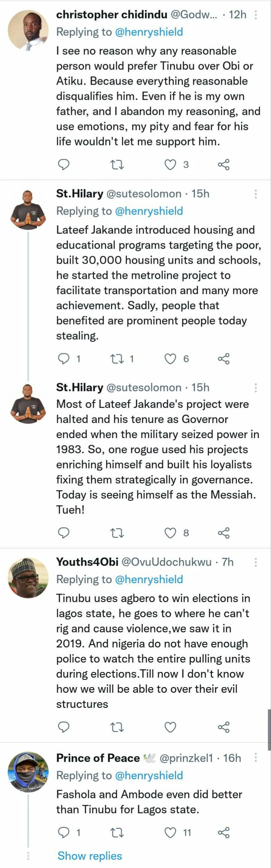This screenshot has height=868, width=271.
Task: Like St.Hilary's tweet with 8 likes
Action: 170,533
